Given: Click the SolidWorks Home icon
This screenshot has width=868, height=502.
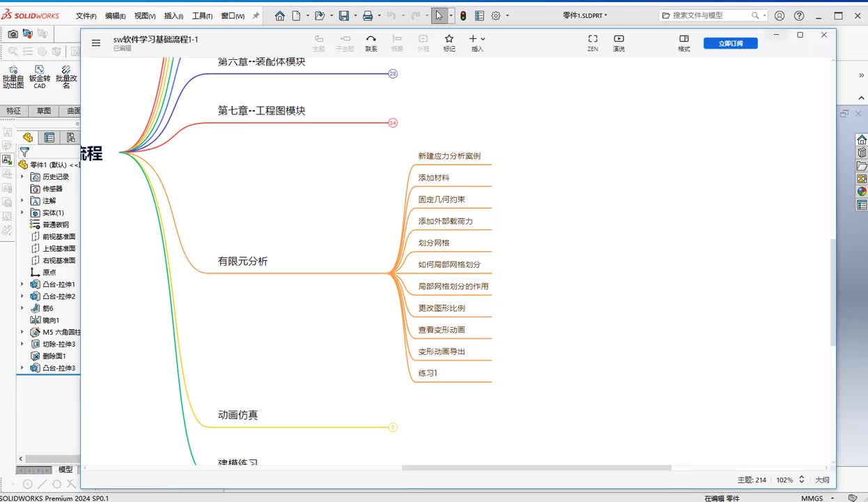Looking at the screenshot, I should click(280, 15).
